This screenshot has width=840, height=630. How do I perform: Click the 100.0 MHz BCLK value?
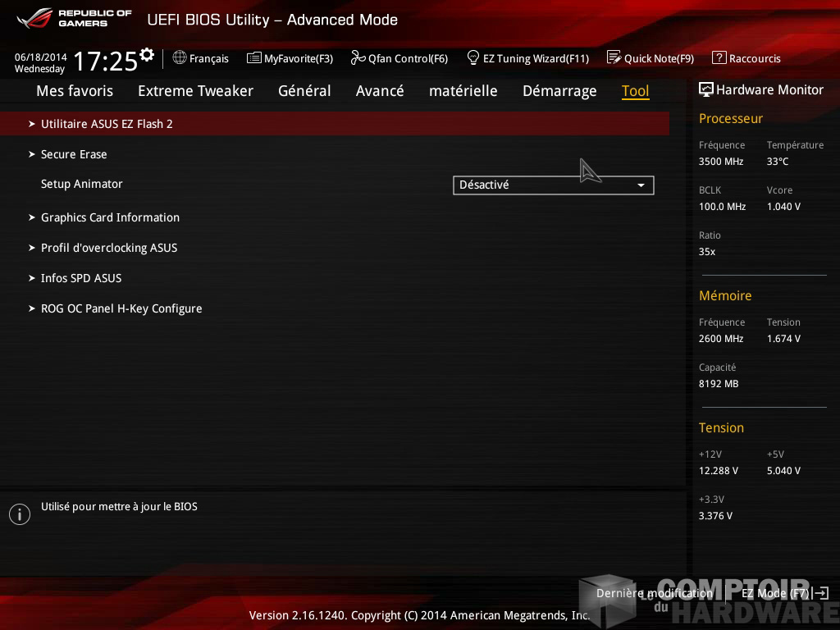point(722,206)
